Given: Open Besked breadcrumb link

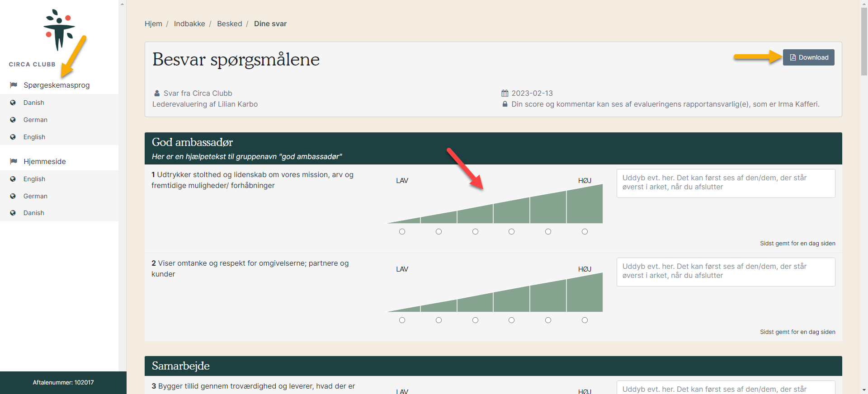Looking at the screenshot, I should [230, 23].
